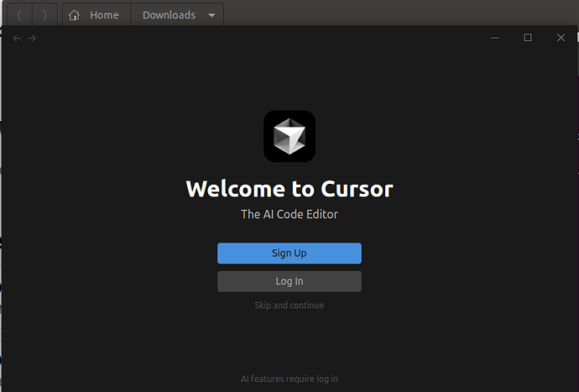Image resolution: width=579 pixels, height=392 pixels.
Task: Click the blue Sign Up button
Action: coord(289,253)
